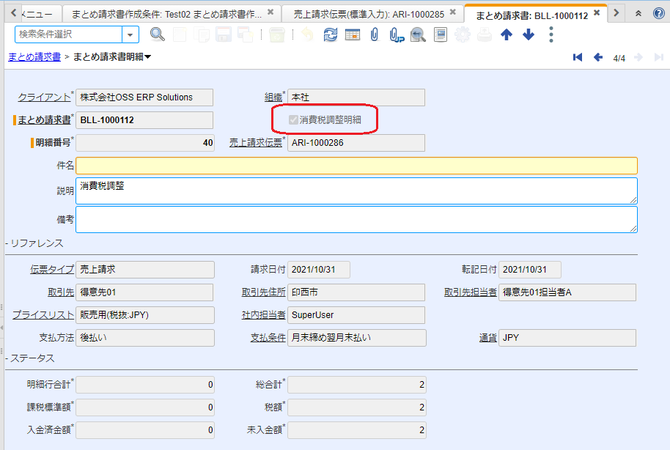
Task: Click the greyed Save floppy icon
Action: tap(223, 34)
